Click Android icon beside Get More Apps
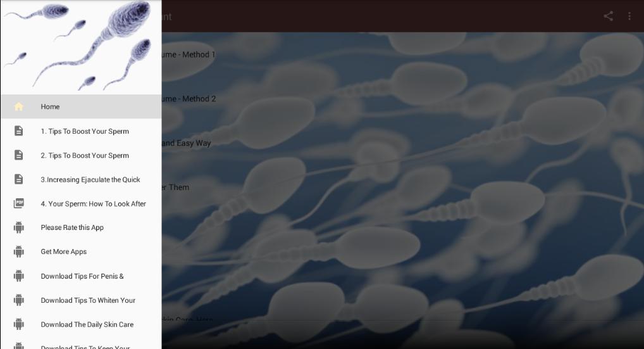Viewport: 644px width, 349px height. (19, 251)
